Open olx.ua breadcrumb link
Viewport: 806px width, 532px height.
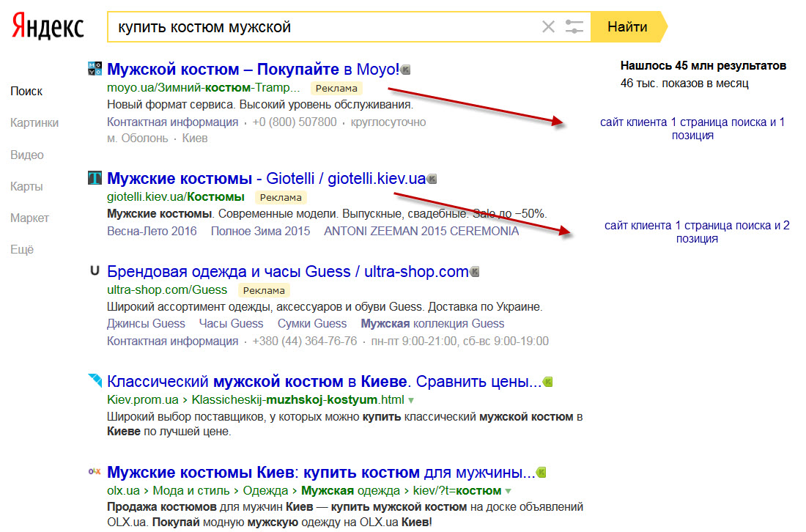pos(123,491)
